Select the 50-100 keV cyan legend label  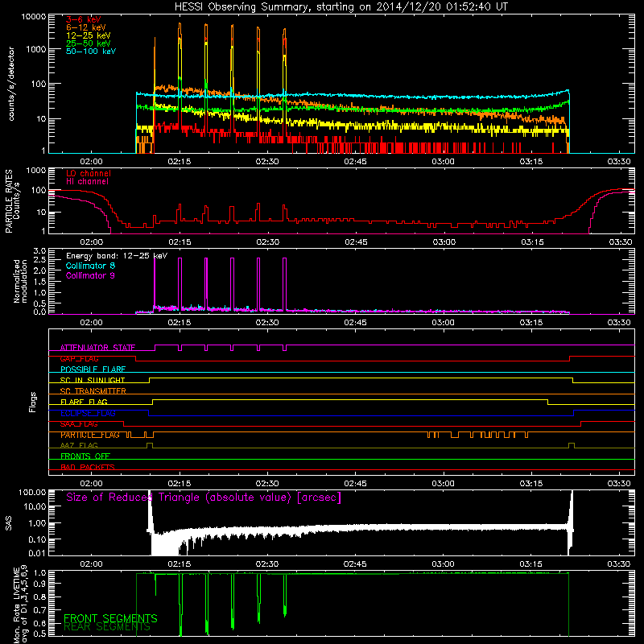click(91, 52)
